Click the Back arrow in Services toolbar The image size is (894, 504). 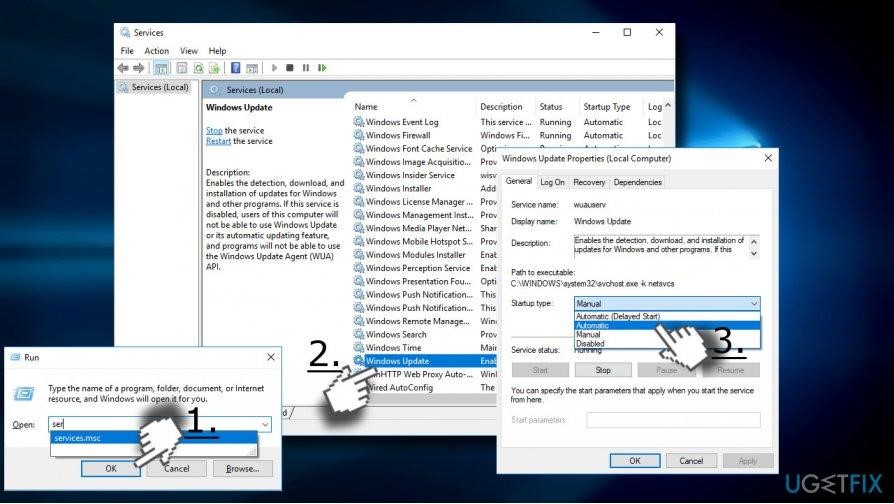pyautogui.click(x=124, y=68)
